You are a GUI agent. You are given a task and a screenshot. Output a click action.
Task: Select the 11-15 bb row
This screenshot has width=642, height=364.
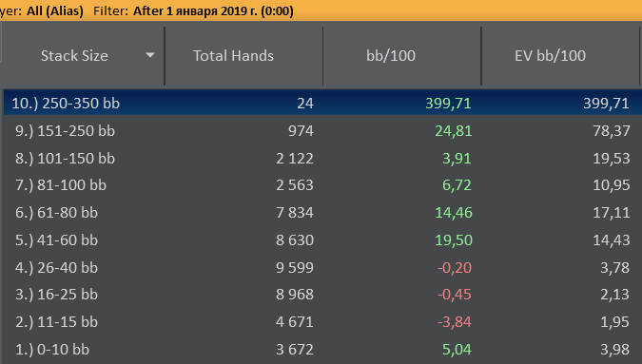click(x=322, y=322)
